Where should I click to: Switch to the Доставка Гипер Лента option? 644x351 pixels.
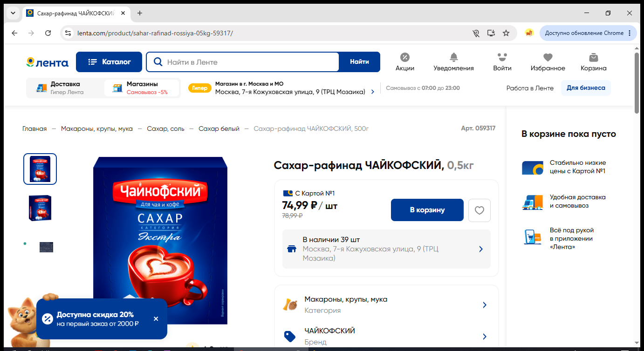(65, 88)
